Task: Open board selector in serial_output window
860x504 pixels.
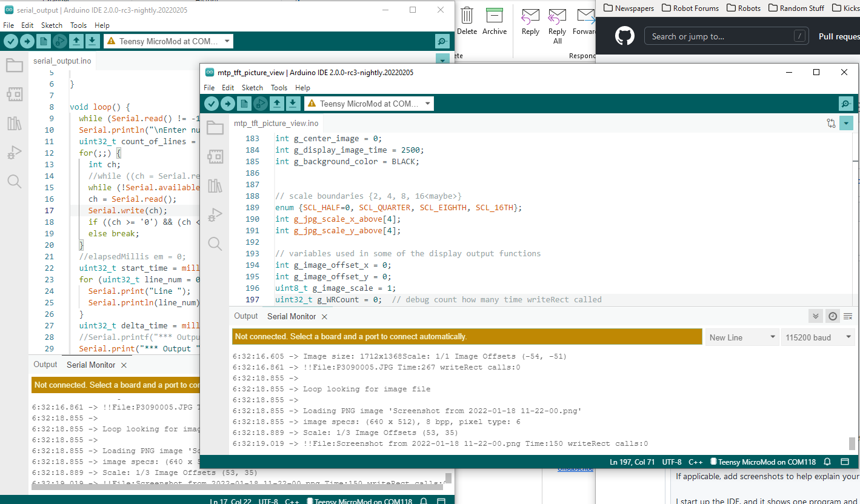Action: click(168, 41)
